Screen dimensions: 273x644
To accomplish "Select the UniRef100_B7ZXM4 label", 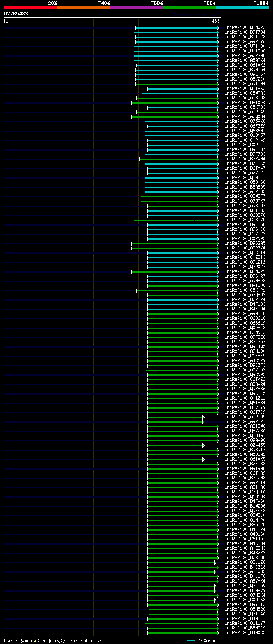I will [x=245, y=159].
